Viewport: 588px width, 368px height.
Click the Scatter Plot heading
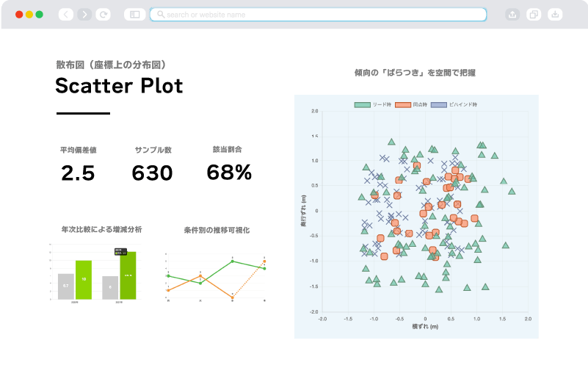click(x=119, y=86)
